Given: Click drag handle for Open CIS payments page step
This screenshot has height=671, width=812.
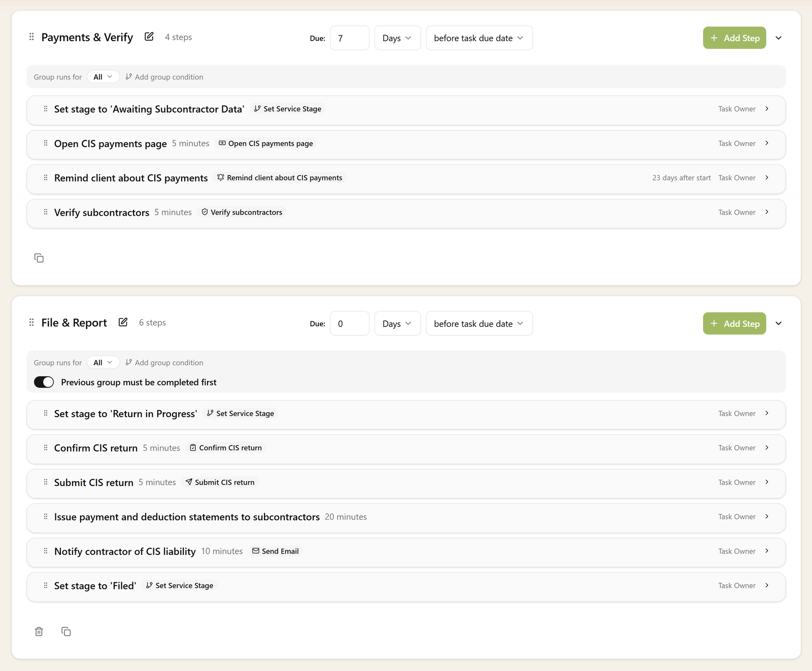Looking at the screenshot, I should point(46,143).
